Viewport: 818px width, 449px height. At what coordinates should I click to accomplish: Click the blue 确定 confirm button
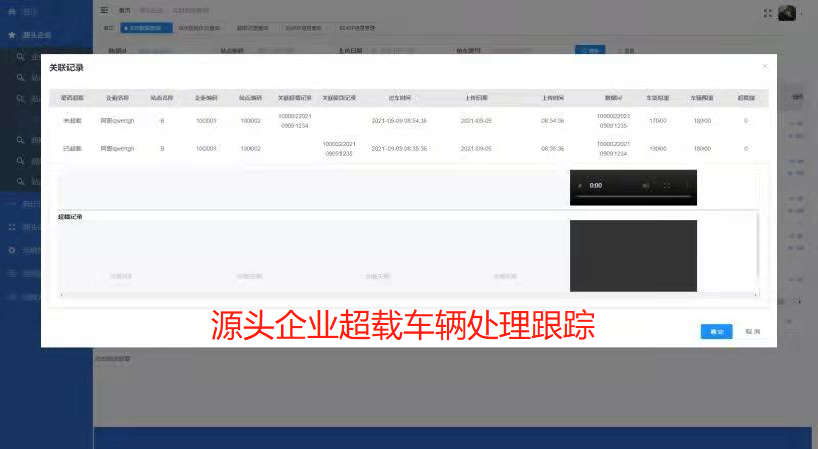[x=716, y=331]
